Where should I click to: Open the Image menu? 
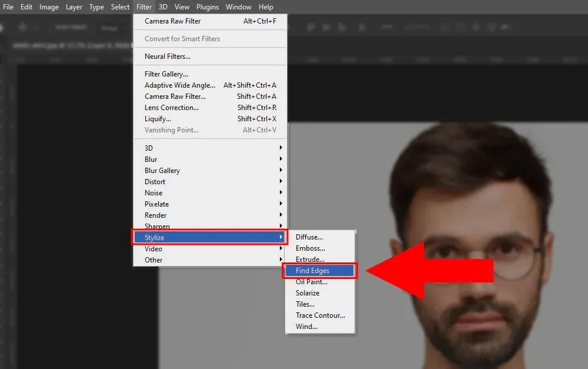click(49, 6)
